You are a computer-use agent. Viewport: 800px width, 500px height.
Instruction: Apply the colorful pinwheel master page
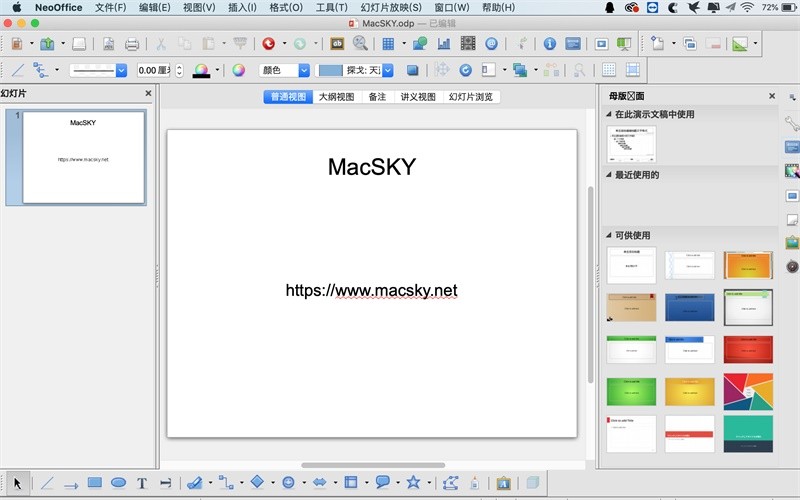pos(748,391)
